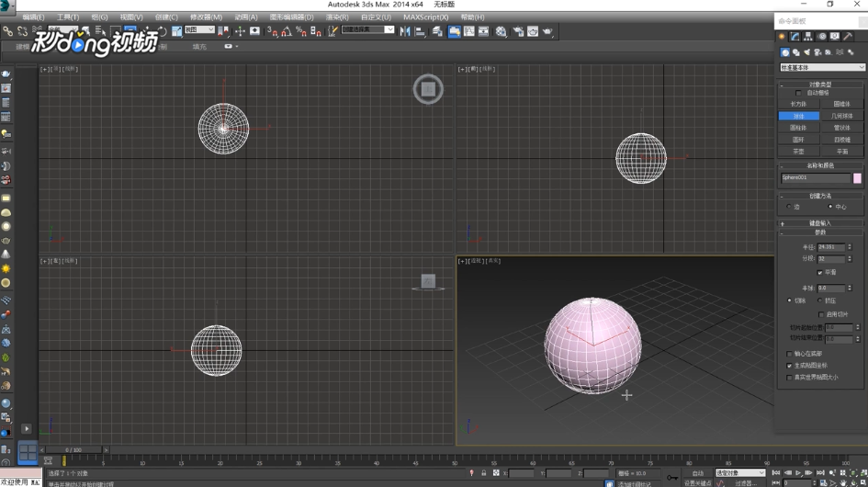
Task: Open the Rendering (渲染) menu
Action: pos(337,17)
